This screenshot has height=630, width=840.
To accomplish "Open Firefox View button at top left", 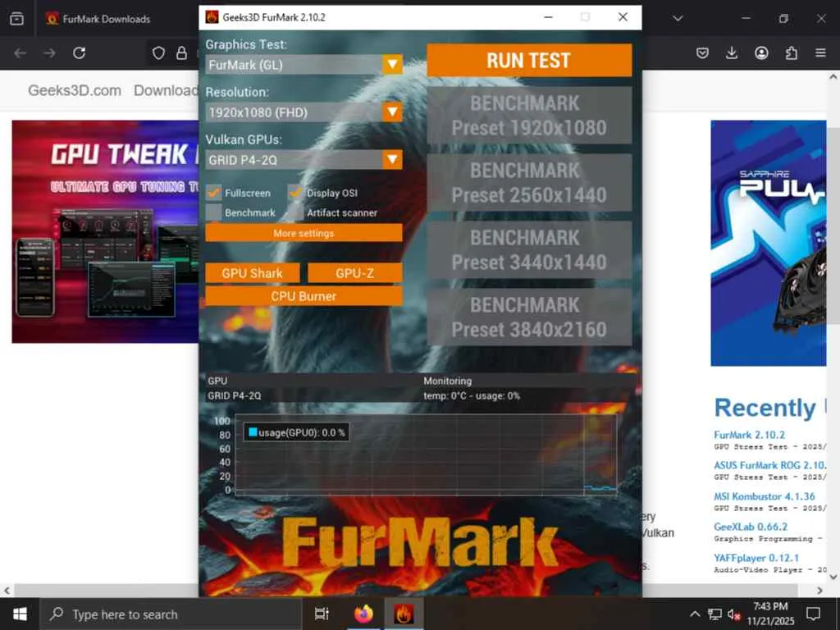I will point(16,19).
